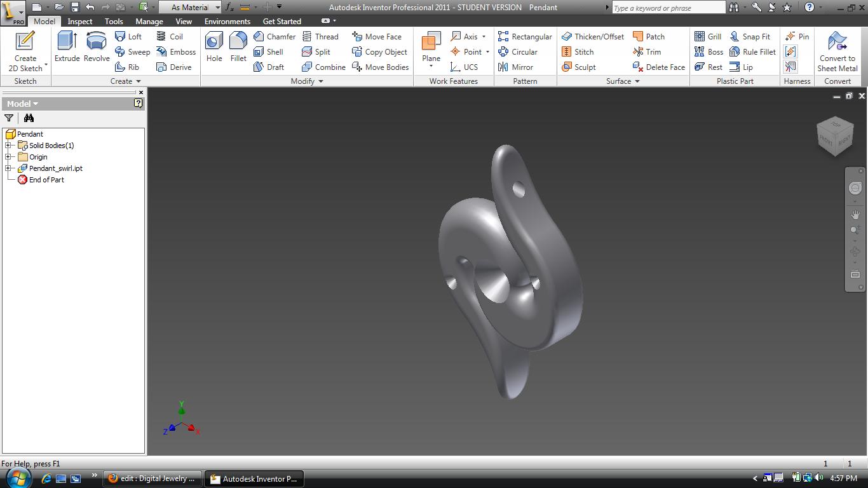The height and width of the screenshot is (488, 868).
Task: Pick the Rib tool
Action: 127,67
